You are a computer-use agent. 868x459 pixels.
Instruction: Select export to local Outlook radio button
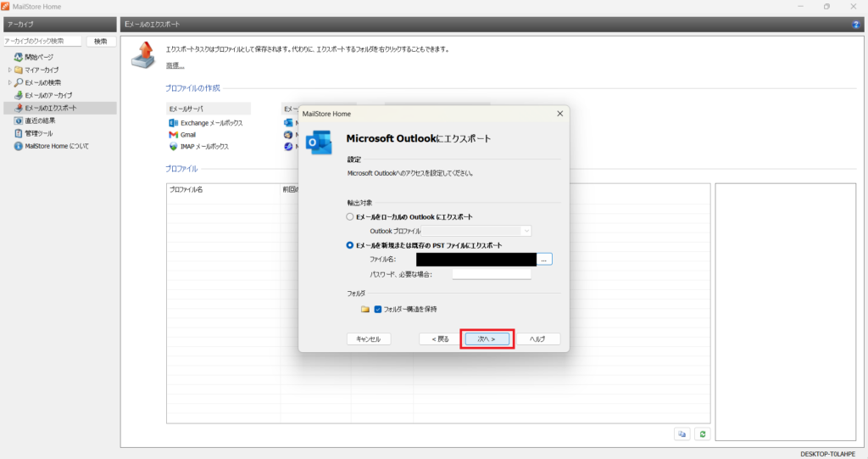click(350, 216)
